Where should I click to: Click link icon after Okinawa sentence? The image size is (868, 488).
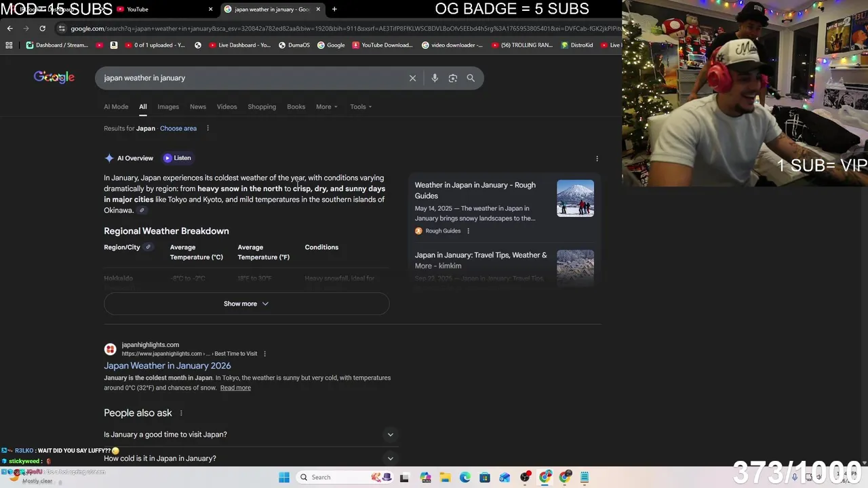(142, 210)
